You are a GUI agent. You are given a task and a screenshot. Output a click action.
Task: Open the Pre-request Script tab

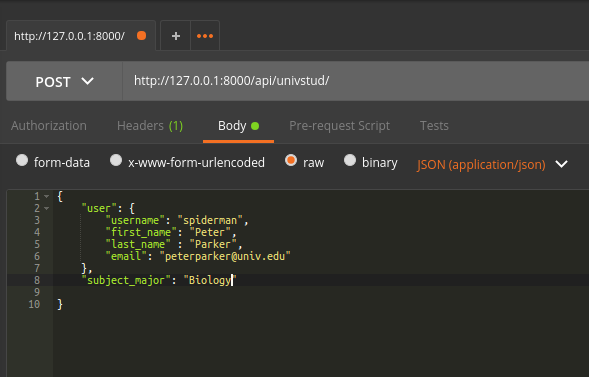340,126
